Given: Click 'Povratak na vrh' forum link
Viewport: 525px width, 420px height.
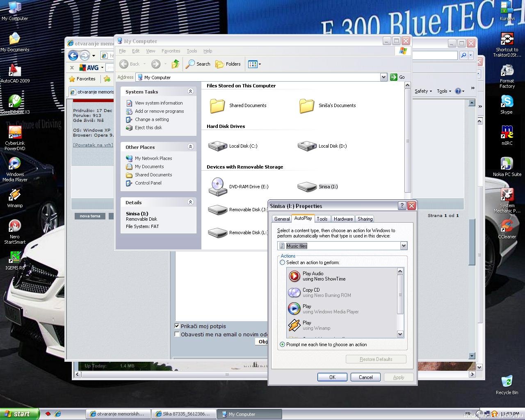Looking at the screenshot, I should pyautogui.click(x=93, y=145).
